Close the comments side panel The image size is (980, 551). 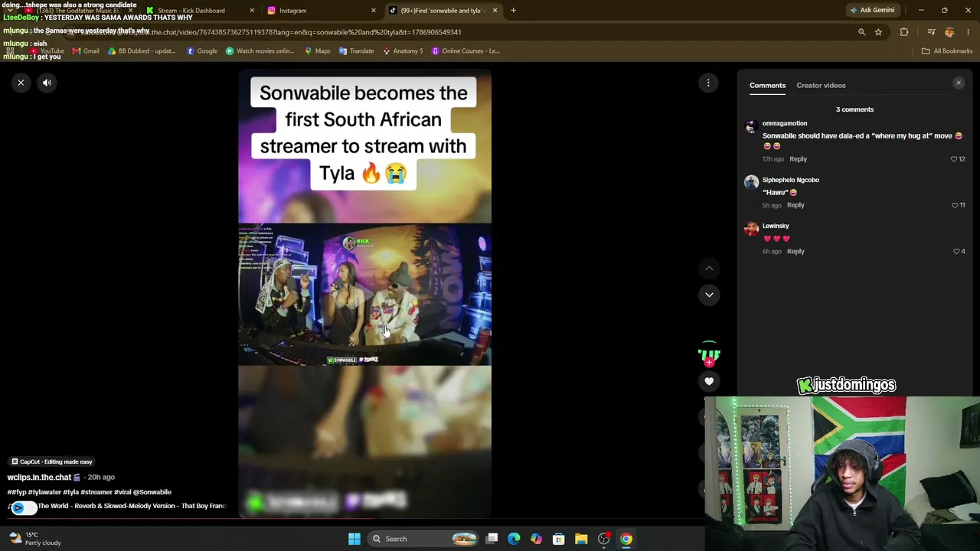pyautogui.click(x=959, y=83)
